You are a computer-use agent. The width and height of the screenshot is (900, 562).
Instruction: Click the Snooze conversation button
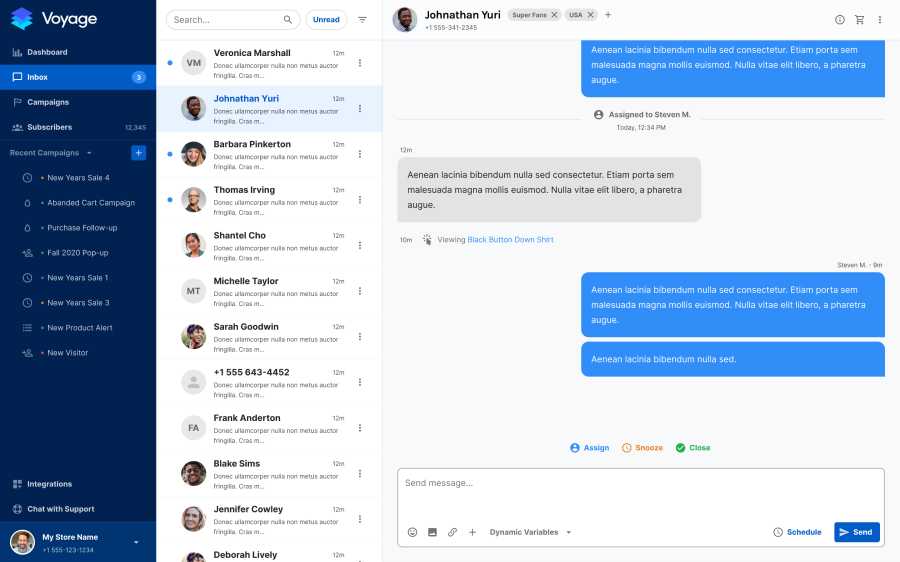tap(642, 448)
